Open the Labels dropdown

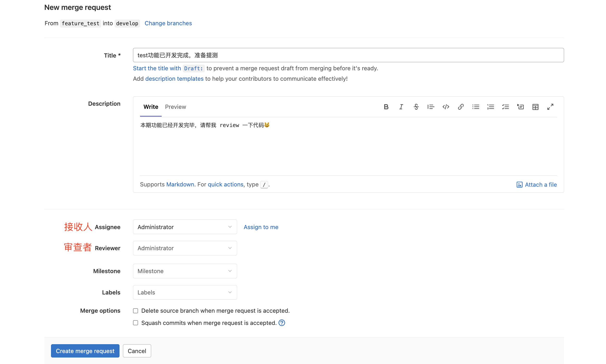(185, 292)
